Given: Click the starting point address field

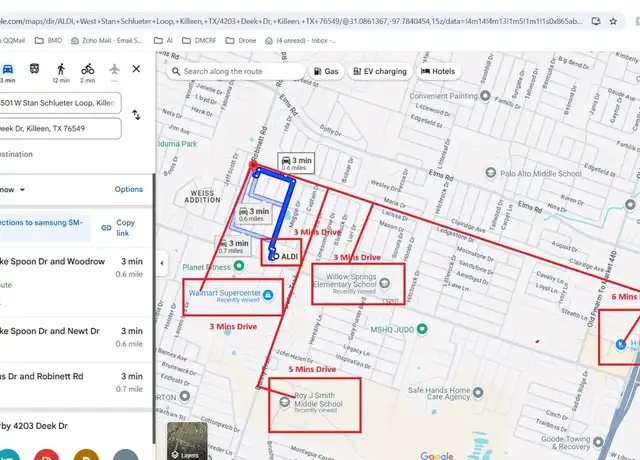Looking at the screenshot, I should tap(60, 103).
